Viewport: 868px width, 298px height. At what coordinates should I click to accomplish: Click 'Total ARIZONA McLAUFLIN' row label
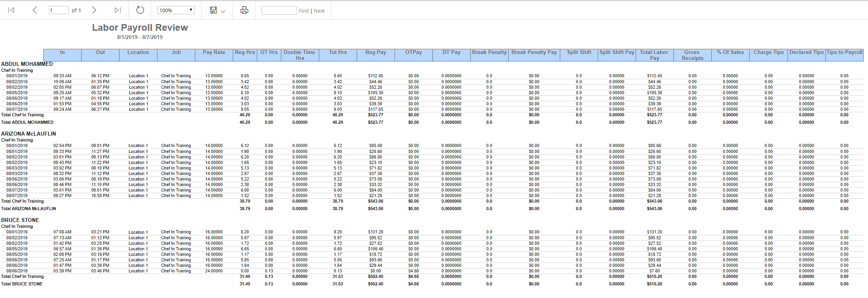click(x=28, y=209)
